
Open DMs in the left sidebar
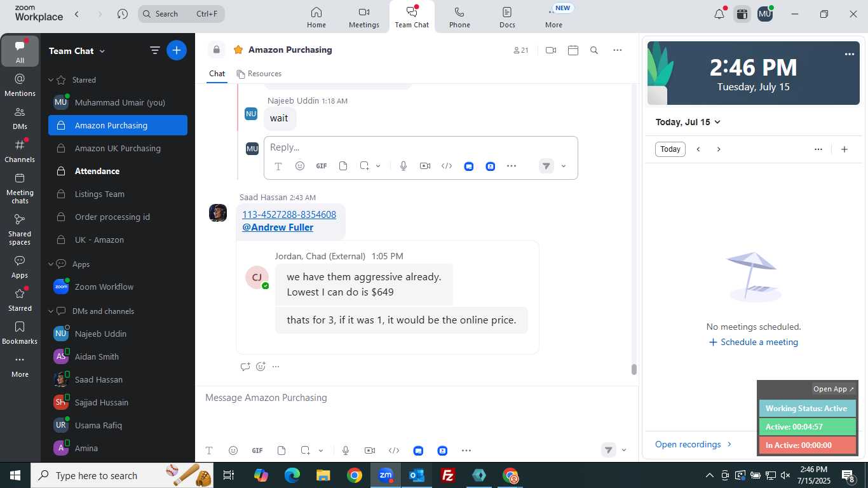(20, 118)
